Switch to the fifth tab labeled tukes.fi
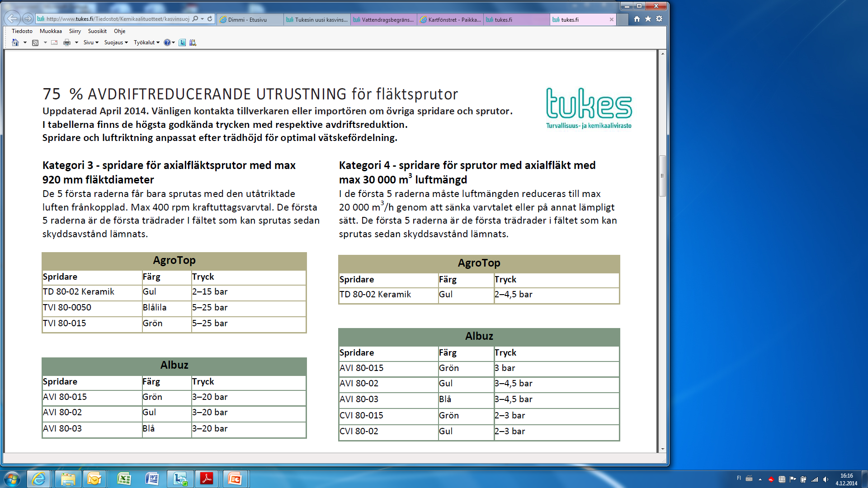This screenshot has width=868, height=488. (x=517, y=19)
